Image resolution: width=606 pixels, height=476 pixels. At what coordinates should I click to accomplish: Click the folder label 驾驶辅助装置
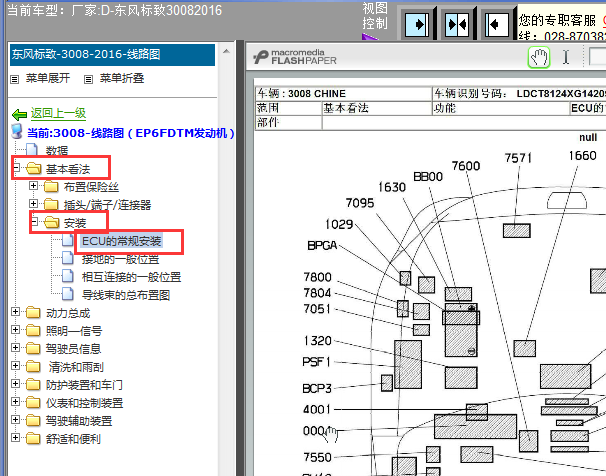pyautogui.click(x=79, y=421)
